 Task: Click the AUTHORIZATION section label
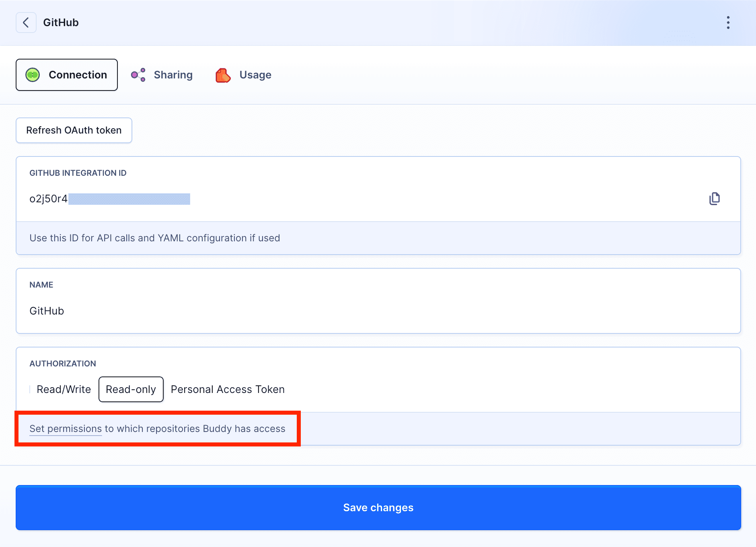(x=63, y=364)
